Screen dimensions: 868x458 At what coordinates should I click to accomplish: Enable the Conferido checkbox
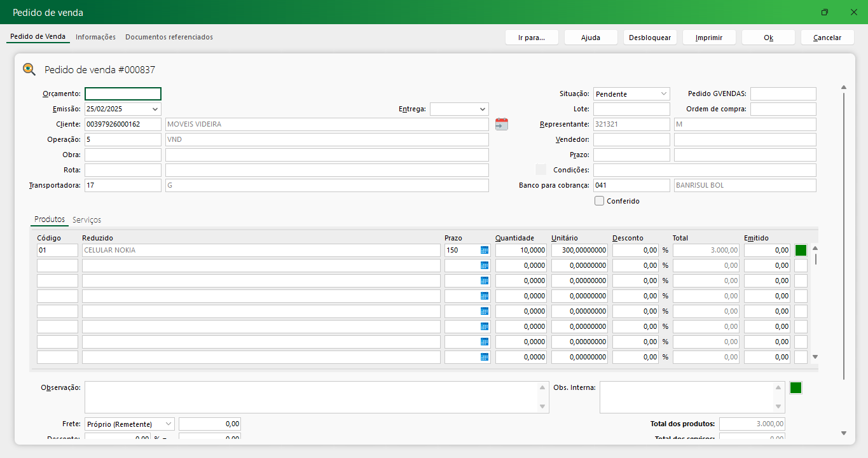pyautogui.click(x=599, y=201)
